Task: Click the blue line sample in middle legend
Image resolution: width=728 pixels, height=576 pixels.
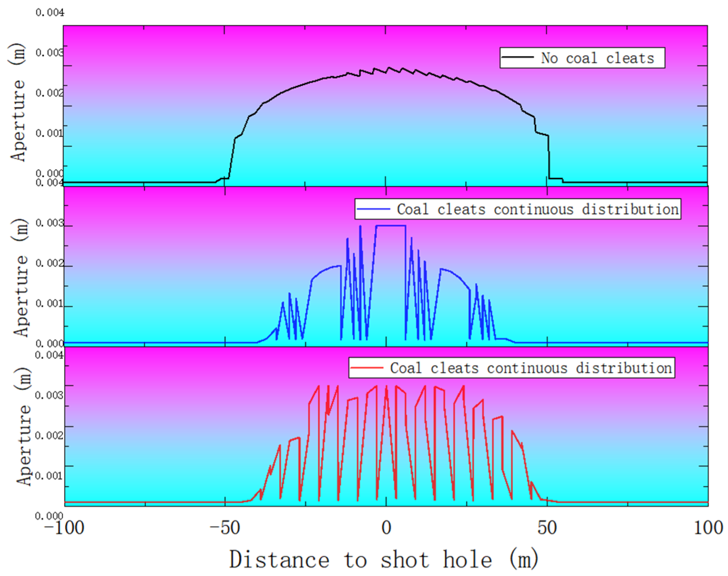Action: click(x=373, y=209)
